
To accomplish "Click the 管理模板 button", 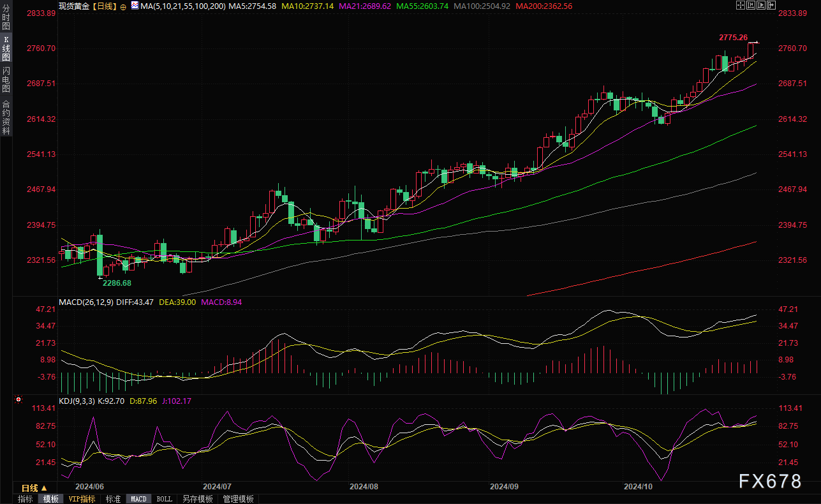I will click(x=238, y=499).
